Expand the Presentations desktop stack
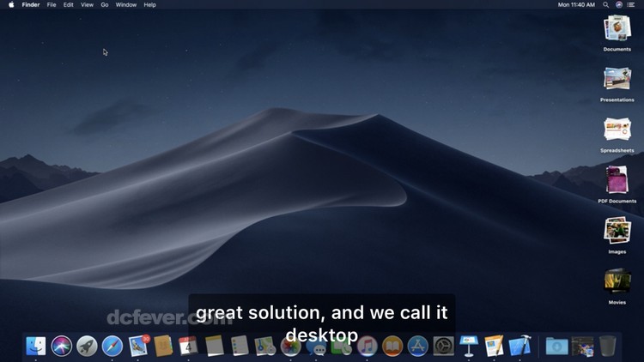 [617, 78]
